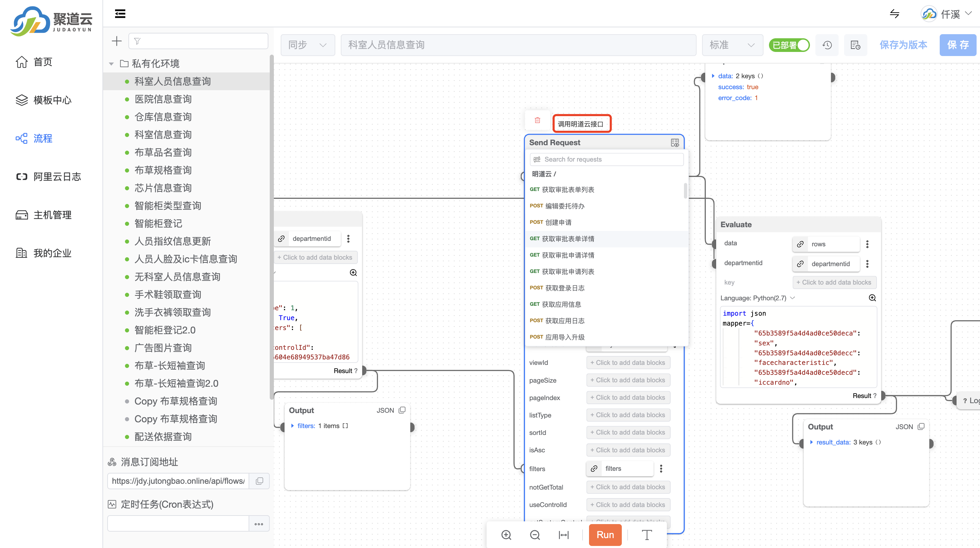Open 配送依据查询 flow in tree
The image size is (980, 548).
163,437
